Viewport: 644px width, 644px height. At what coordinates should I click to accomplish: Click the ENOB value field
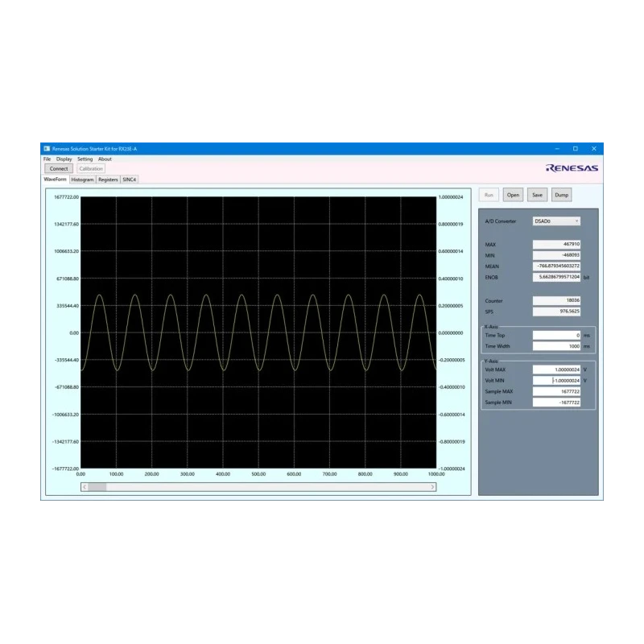pyautogui.click(x=556, y=277)
